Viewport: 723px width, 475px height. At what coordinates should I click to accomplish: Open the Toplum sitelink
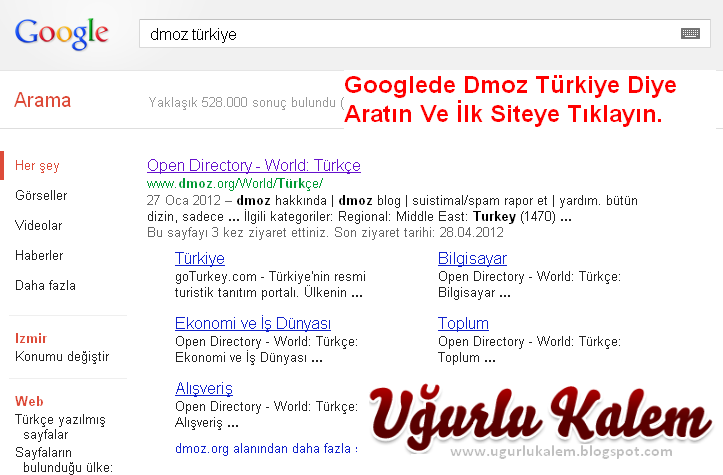point(463,323)
